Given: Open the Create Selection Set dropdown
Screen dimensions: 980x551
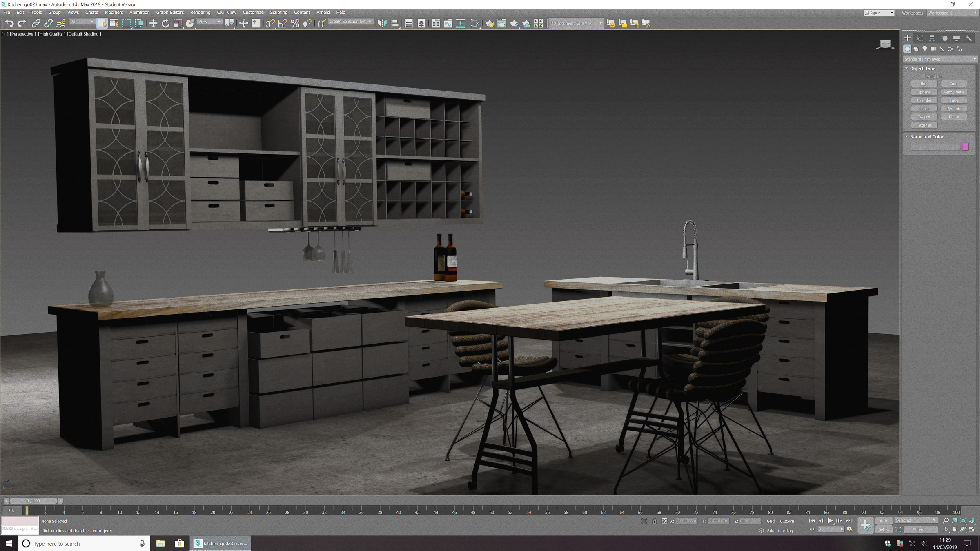Looking at the screenshot, I should [351, 22].
